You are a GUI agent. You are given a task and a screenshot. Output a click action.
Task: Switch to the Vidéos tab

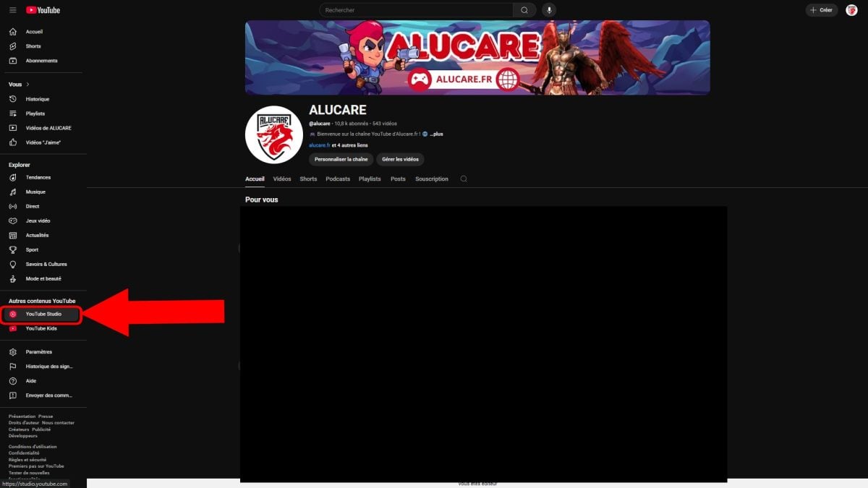282,179
